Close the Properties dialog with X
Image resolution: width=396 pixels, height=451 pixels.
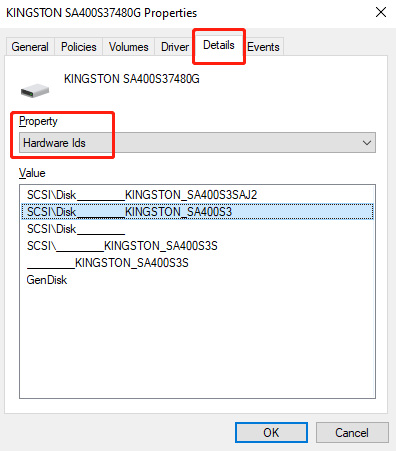point(381,13)
